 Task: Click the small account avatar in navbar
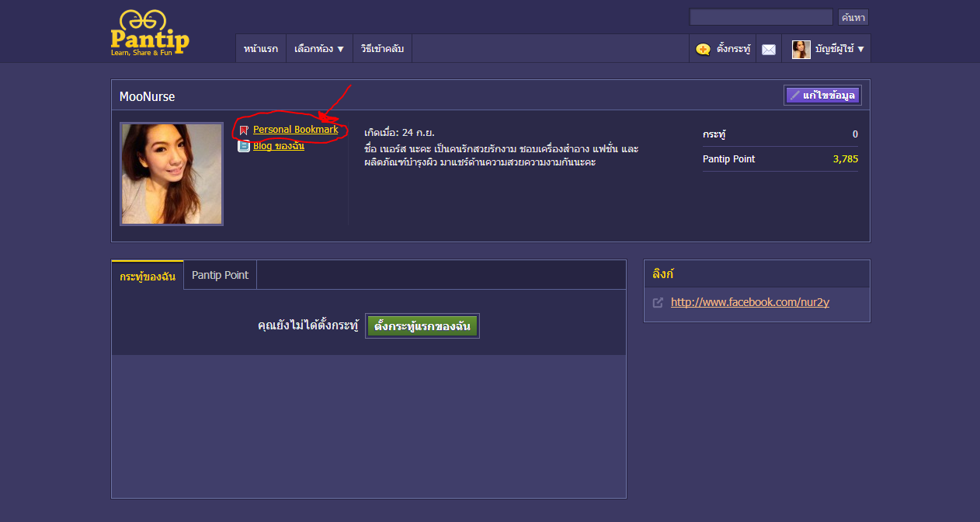(x=801, y=49)
